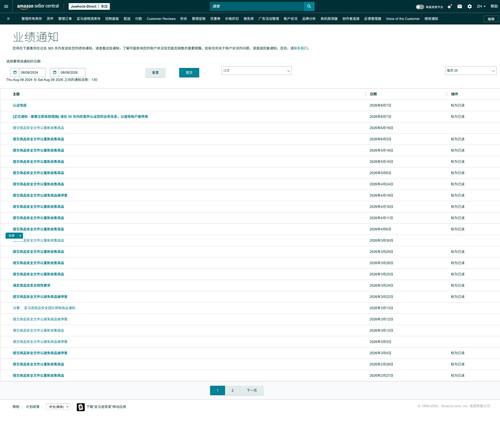Open 管理所有库存 in the nav bar
This screenshot has height=422, width=500.
point(31,19)
